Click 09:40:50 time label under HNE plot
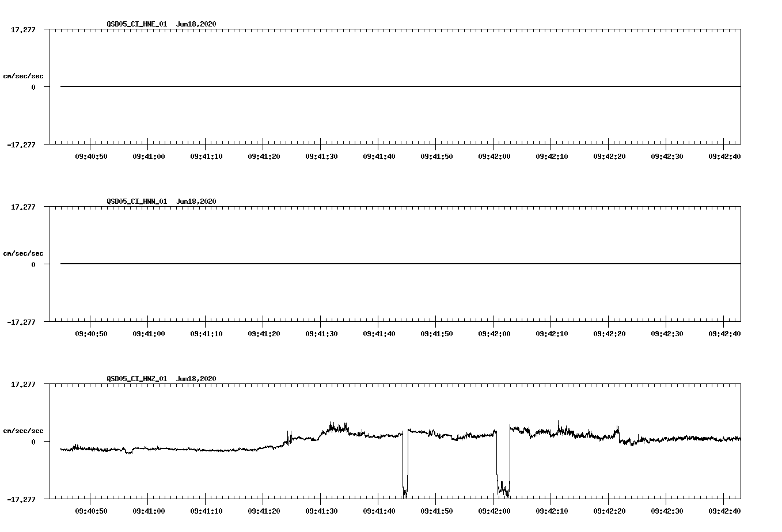The height and width of the screenshot is (532, 782). tap(91, 157)
